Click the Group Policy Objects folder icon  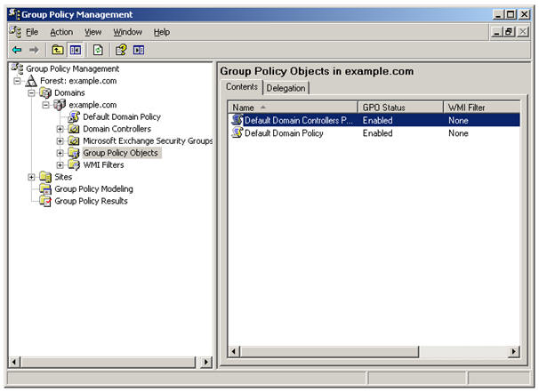tap(74, 153)
